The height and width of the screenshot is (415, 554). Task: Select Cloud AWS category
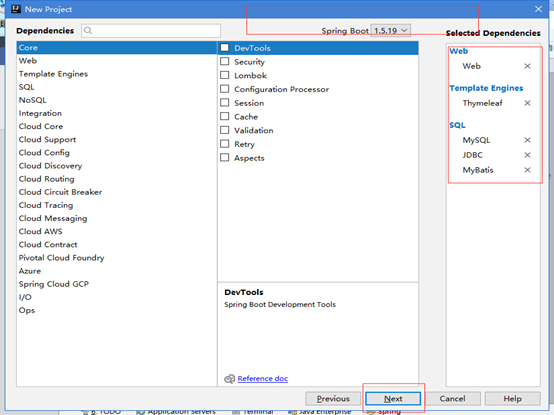pos(117,231)
